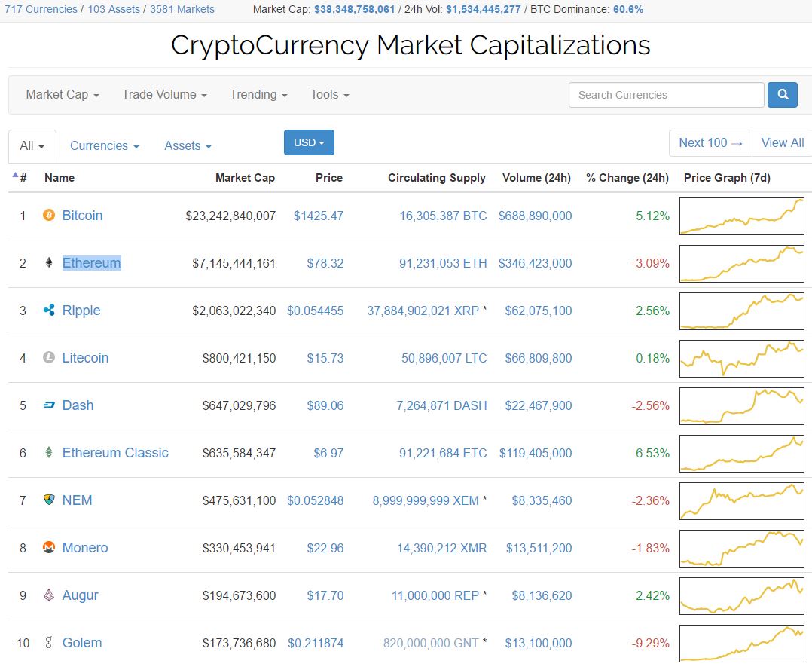Click the Ripple logo icon
The image size is (812, 667).
tap(49, 311)
